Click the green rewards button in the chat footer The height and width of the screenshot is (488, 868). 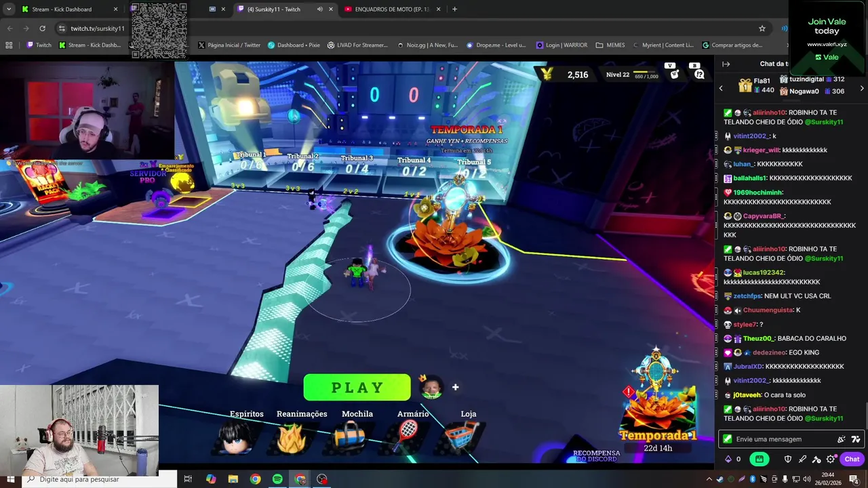pos(759,459)
